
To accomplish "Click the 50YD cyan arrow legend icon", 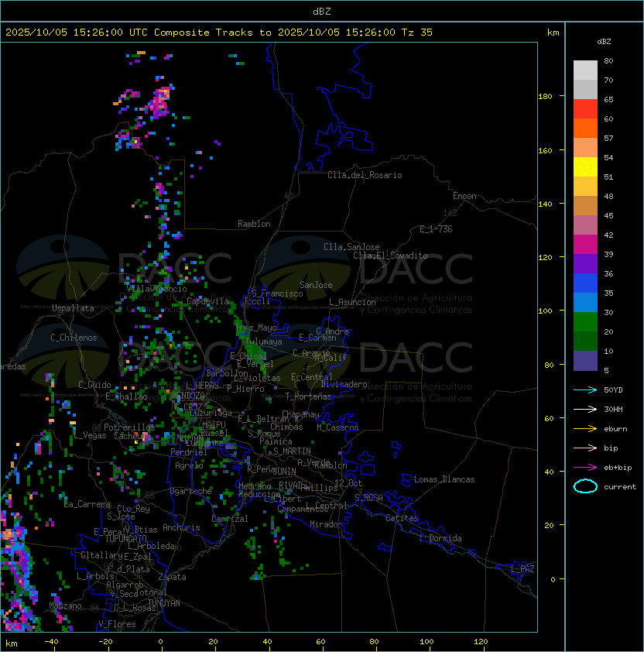I will click(x=585, y=389).
